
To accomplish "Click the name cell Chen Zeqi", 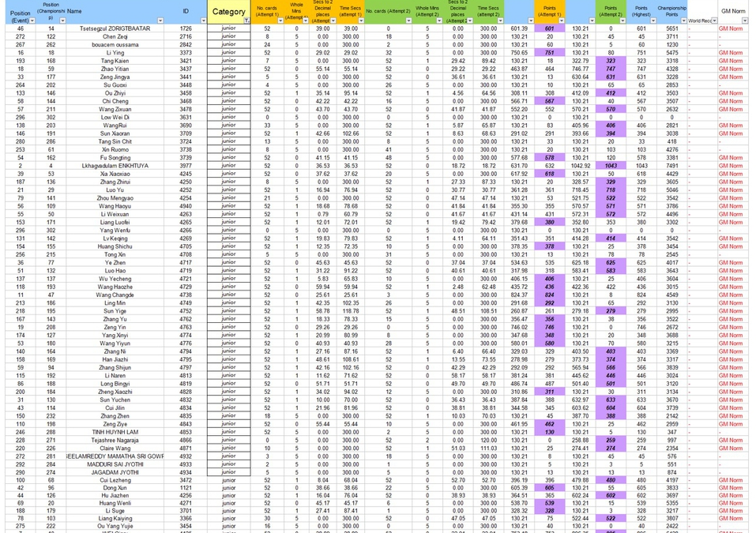I will (115, 36).
